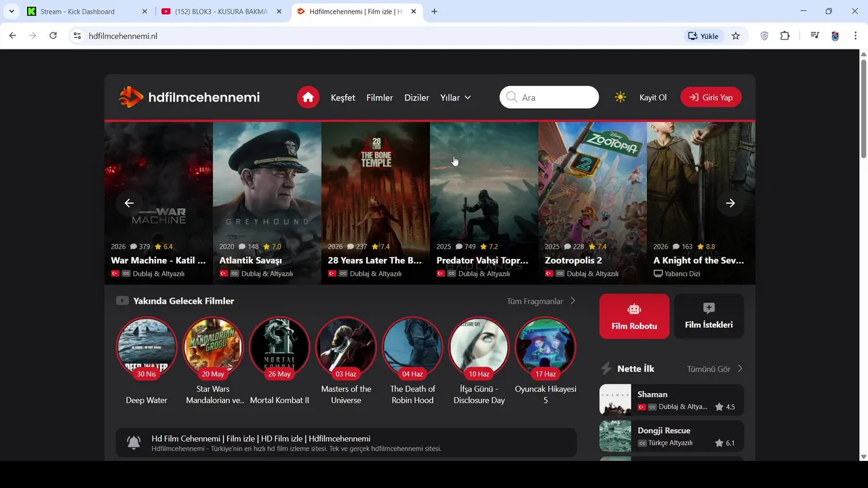Open Tüm Fragmanlar link

[x=541, y=301]
